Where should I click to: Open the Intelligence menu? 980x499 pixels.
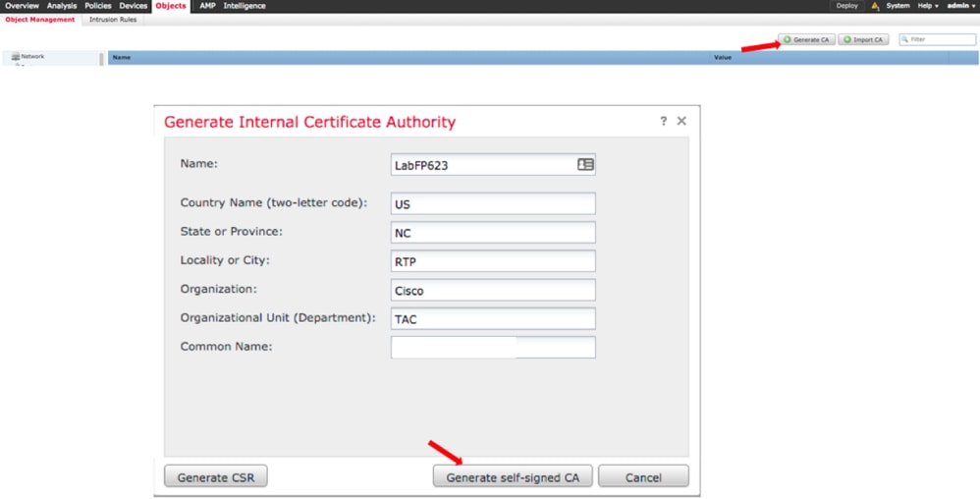click(x=245, y=6)
